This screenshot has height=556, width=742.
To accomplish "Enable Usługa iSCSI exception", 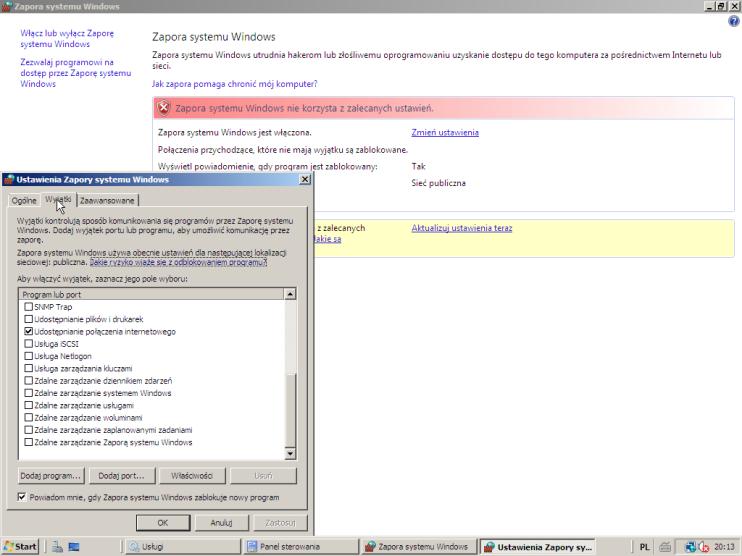I will pos(28,344).
